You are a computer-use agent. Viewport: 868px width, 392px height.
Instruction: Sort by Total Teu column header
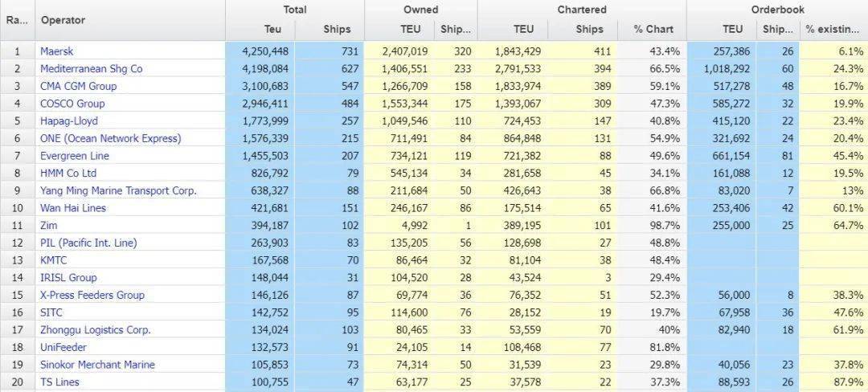tap(272, 30)
